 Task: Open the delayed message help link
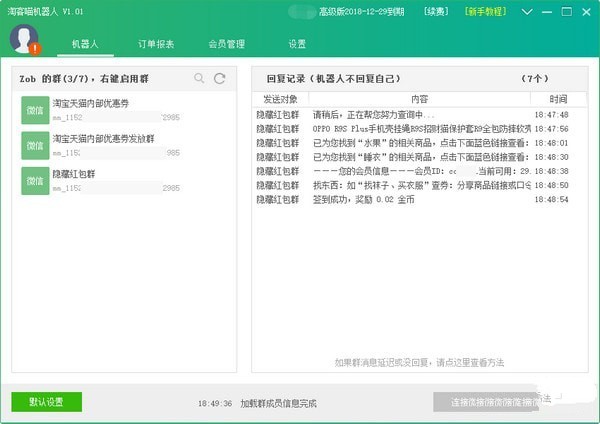[x=419, y=362]
